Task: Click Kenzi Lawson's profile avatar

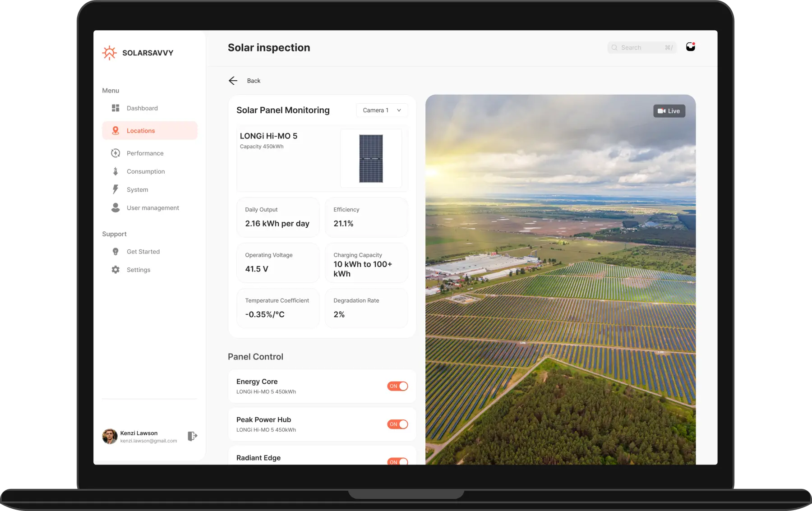Action: 110,436
